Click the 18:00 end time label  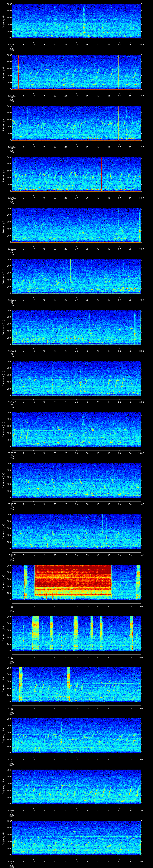coord(141,861)
